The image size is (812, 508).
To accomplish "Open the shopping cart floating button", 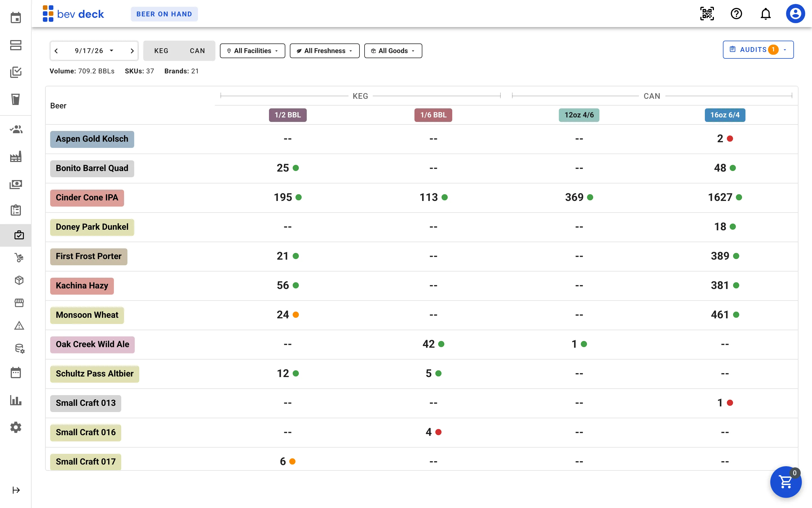I will (x=786, y=482).
